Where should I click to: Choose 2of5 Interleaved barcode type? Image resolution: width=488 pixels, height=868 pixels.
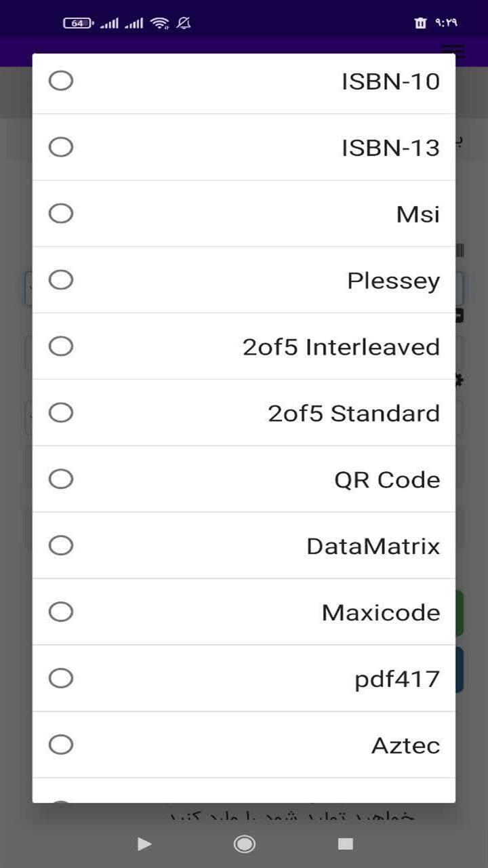[x=244, y=347]
